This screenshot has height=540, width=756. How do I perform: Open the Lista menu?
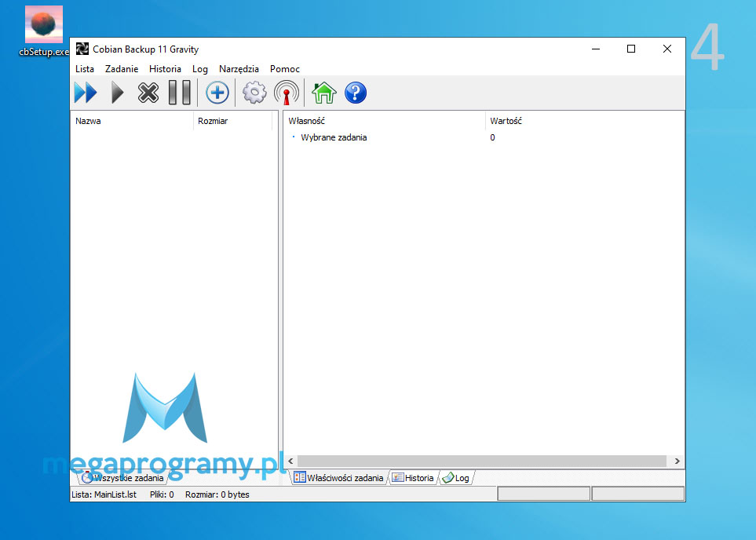point(84,69)
